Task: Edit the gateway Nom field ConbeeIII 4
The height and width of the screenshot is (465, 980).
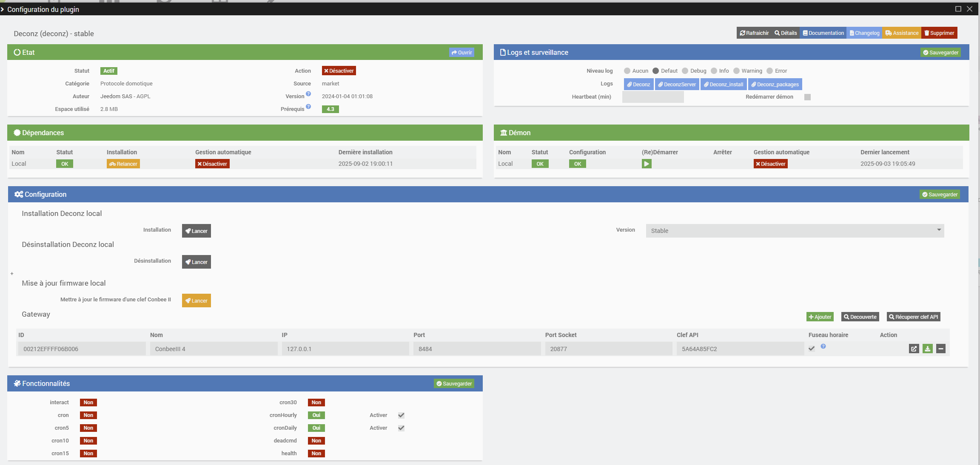Action: (x=214, y=349)
